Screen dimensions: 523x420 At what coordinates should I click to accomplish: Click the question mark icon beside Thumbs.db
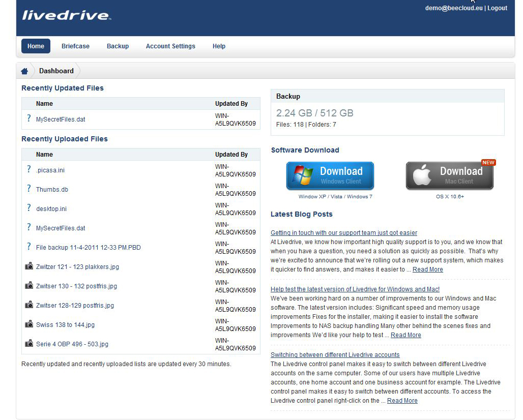(x=29, y=189)
